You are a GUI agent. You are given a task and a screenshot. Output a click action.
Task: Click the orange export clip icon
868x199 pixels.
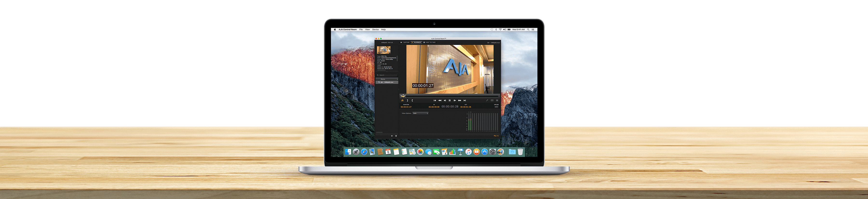402,101
